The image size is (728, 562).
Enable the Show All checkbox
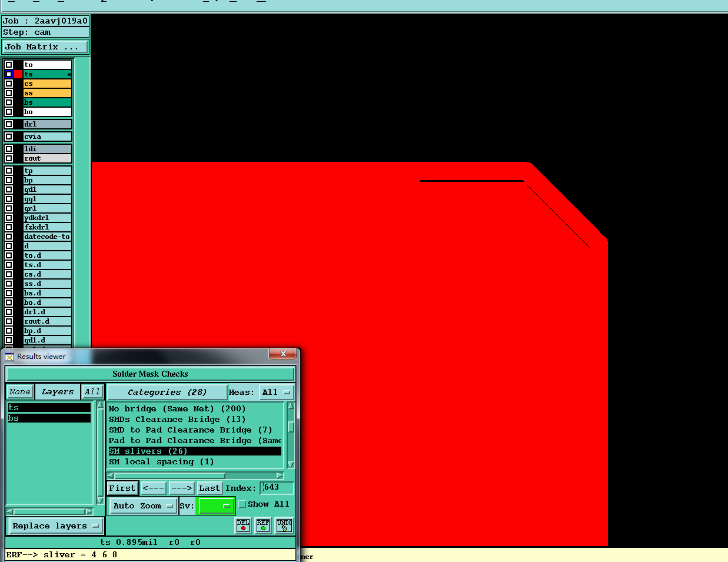pyautogui.click(x=242, y=504)
